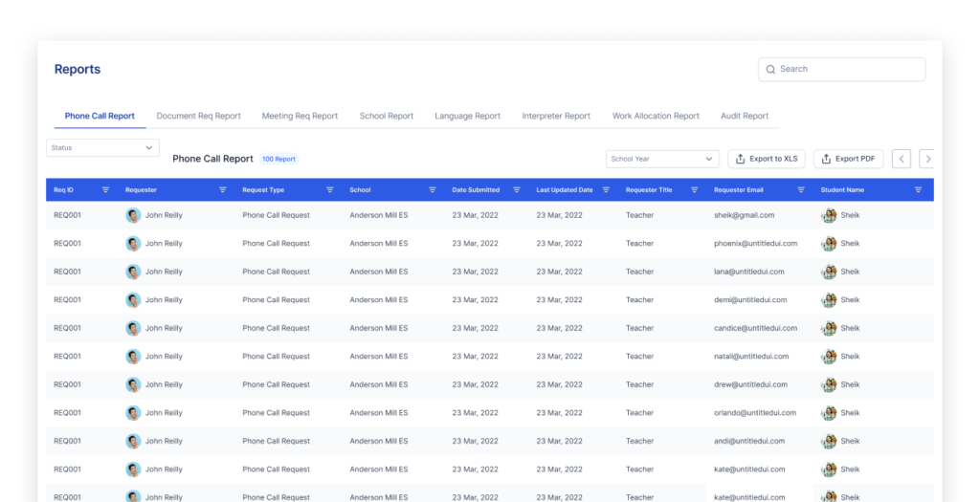Click the filter icon in Request Type column

pyautogui.click(x=330, y=190)
